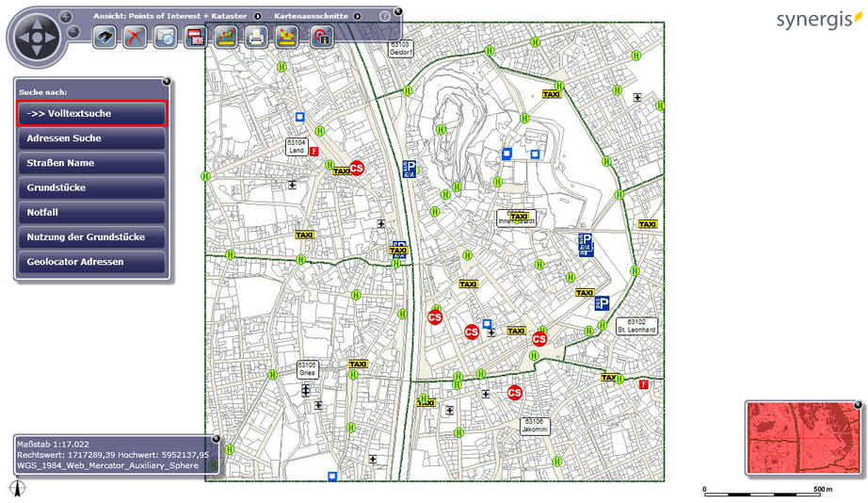
Task: Click the red overview map thumbnail
Action: (x=802, y=438)
